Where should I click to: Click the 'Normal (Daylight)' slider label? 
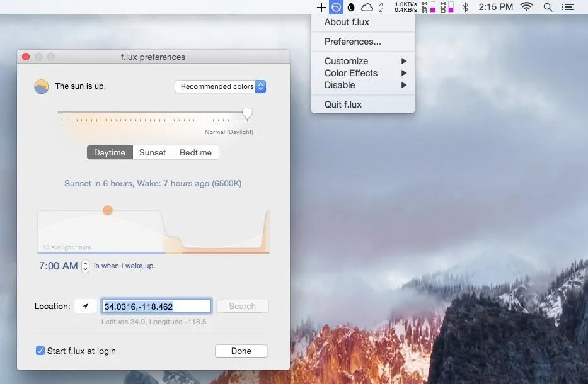(x=229, y=132)
